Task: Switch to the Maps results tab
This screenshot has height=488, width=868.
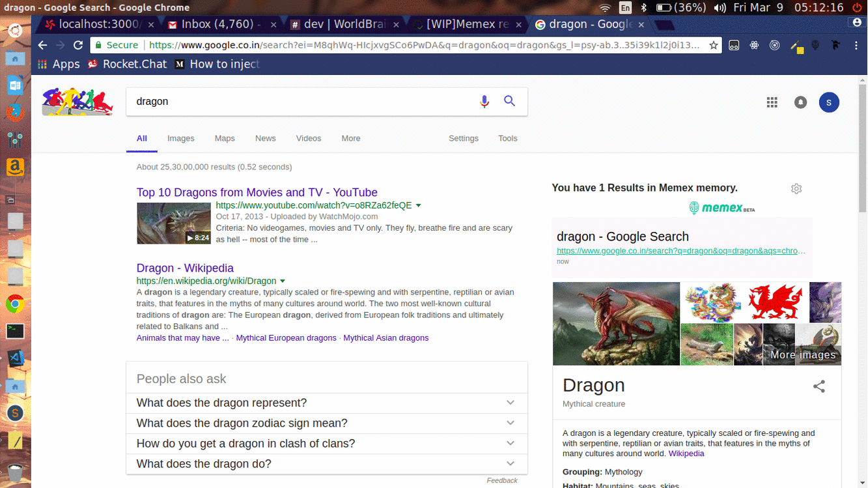Action: pyautogui.click(x=225, y=138)
